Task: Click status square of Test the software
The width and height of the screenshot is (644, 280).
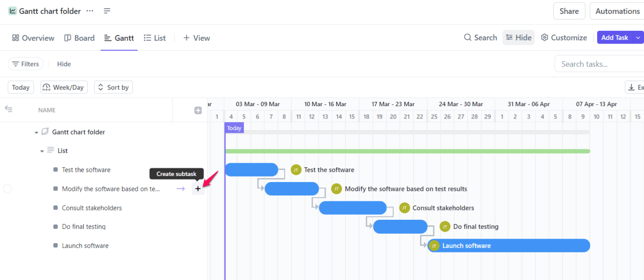Action: point(56,170)
